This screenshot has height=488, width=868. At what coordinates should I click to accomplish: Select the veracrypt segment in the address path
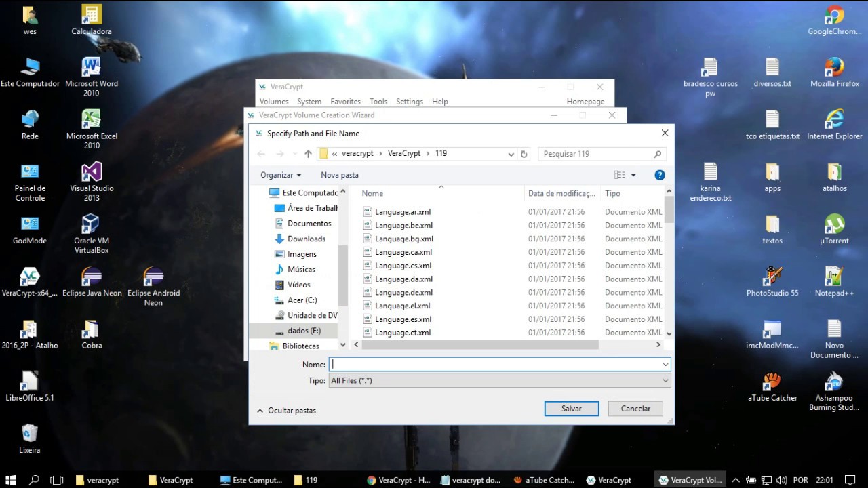tap(357, 154)
